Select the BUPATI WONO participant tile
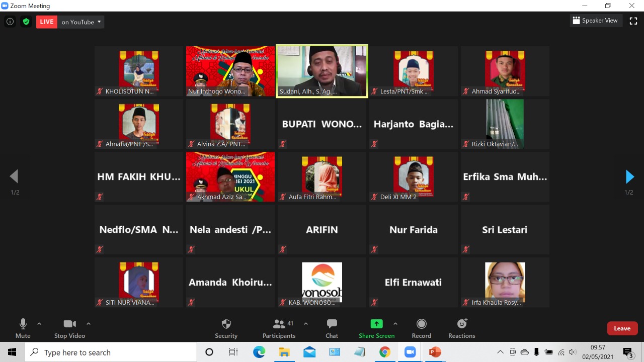This screenshot has width=644, height=362. [322, 124]
